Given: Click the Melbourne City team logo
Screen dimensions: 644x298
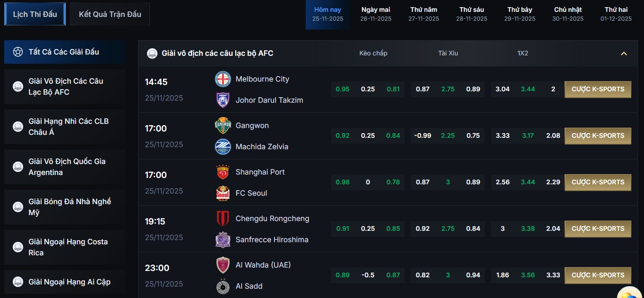Looking at the screenshot, I should [x=223, y=79].
